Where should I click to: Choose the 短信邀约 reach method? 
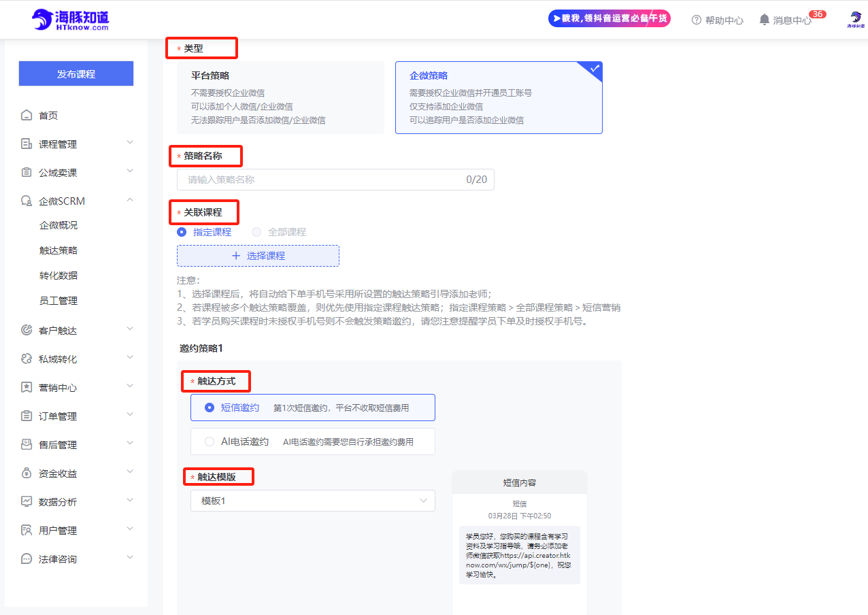pyautogui.click(x=313, y=408)
